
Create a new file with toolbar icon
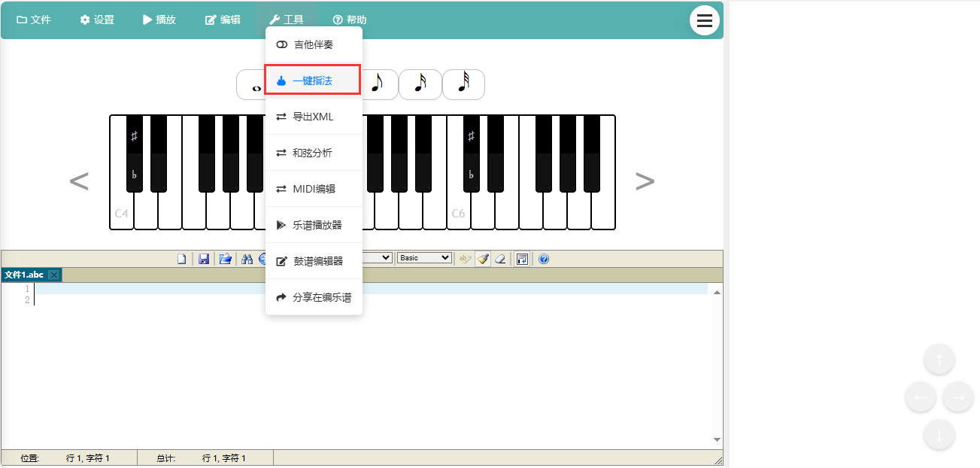[x=181, y=259]
